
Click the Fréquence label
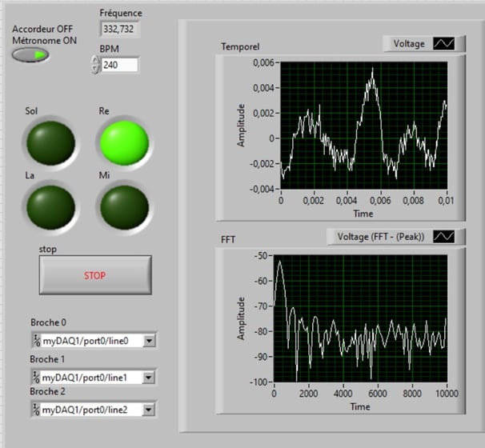click(x=121, y=13)
